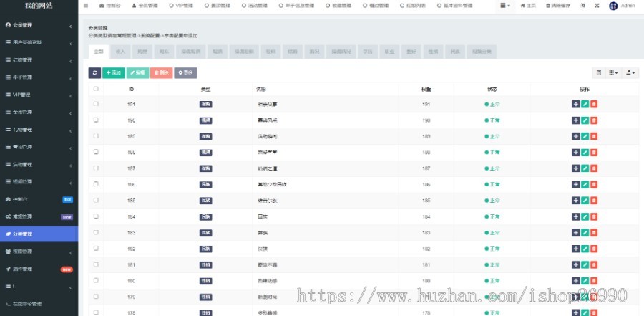644x316 pixels.
Task: Click the drag-sort handle on row 191
Action: coord(576,105)
